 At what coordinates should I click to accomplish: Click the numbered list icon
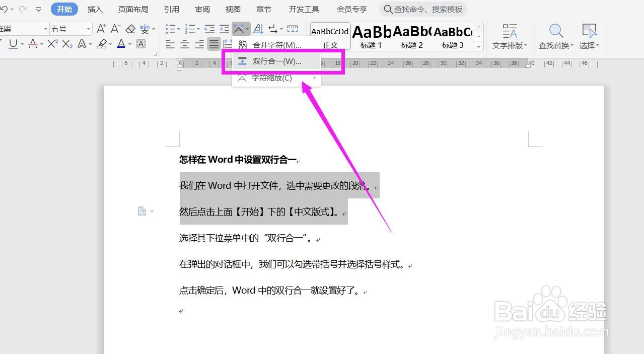point(190,29)
